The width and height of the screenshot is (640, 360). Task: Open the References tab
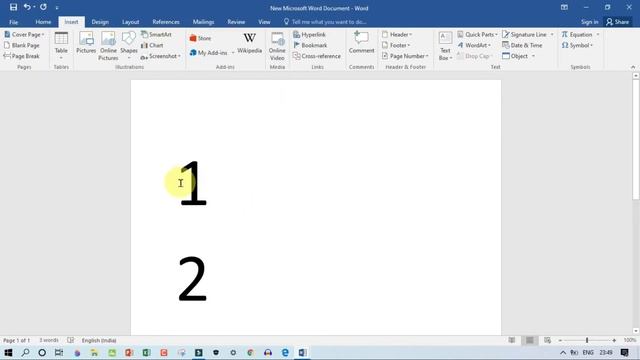pos(166,22)
